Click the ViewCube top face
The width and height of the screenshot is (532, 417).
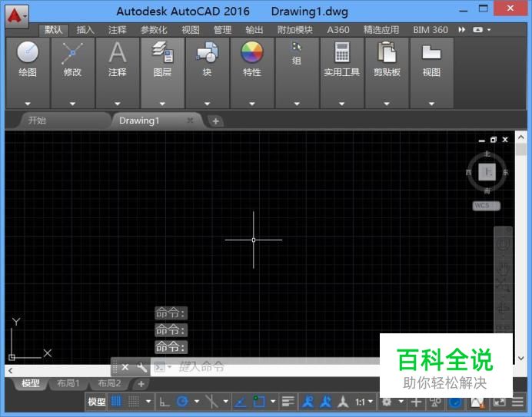[487, 172]
